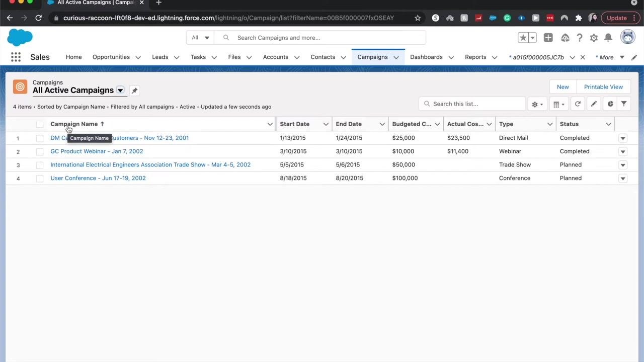Image resolution: width=644 pixels, height=362 pixels.
Task: Select the International Electrical Engineers row checkbox
Action: click(40, 165)
